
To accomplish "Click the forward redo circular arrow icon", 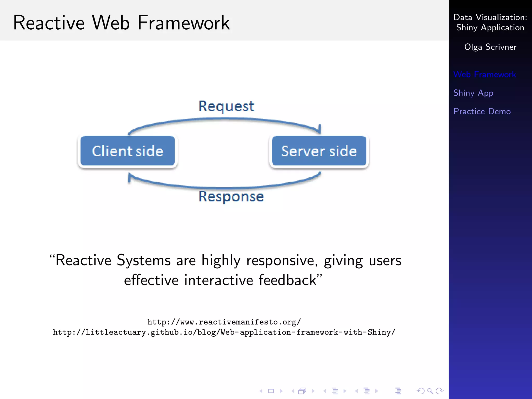I will coord(440,391).
